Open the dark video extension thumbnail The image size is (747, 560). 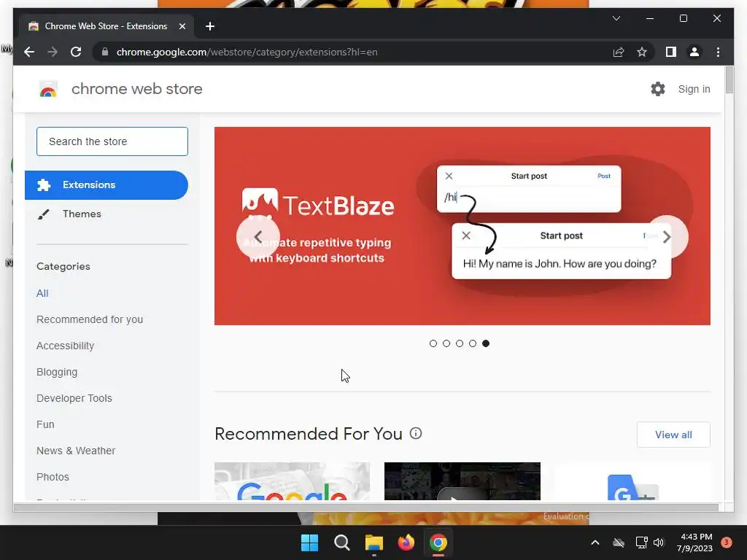click(x=462, y=481)
